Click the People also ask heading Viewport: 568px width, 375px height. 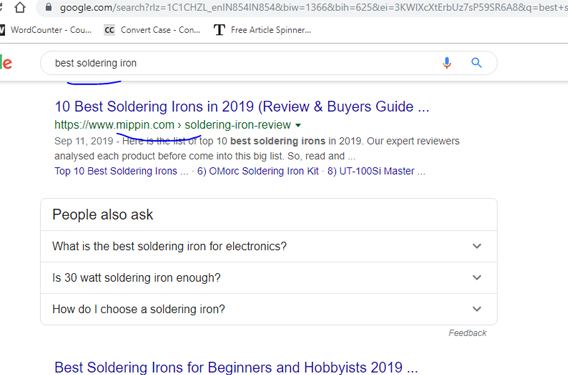coord(103,215)
